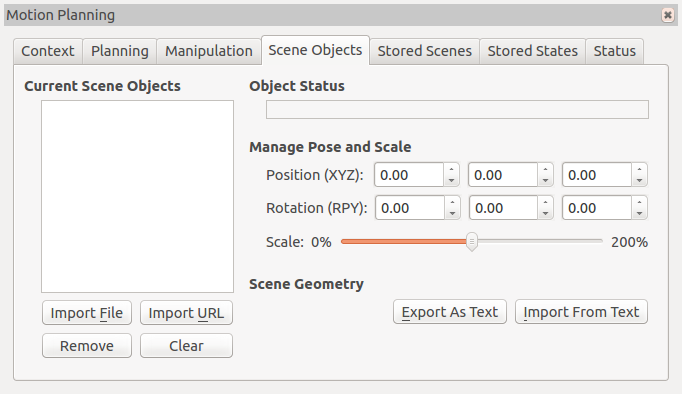Image resolution: width=682 pixels, height=394 pixels.
Task: Click the Import URL button
Action: pos(186,313)
